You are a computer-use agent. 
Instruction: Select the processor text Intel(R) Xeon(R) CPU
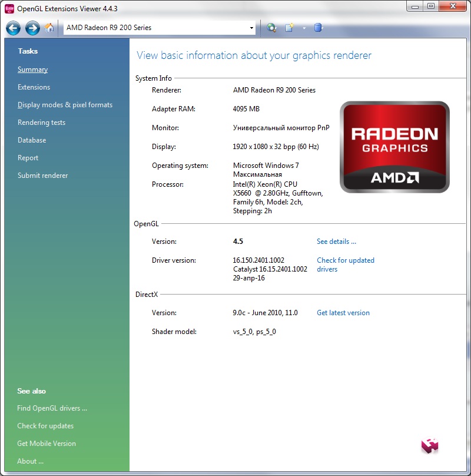pos(265,184)
